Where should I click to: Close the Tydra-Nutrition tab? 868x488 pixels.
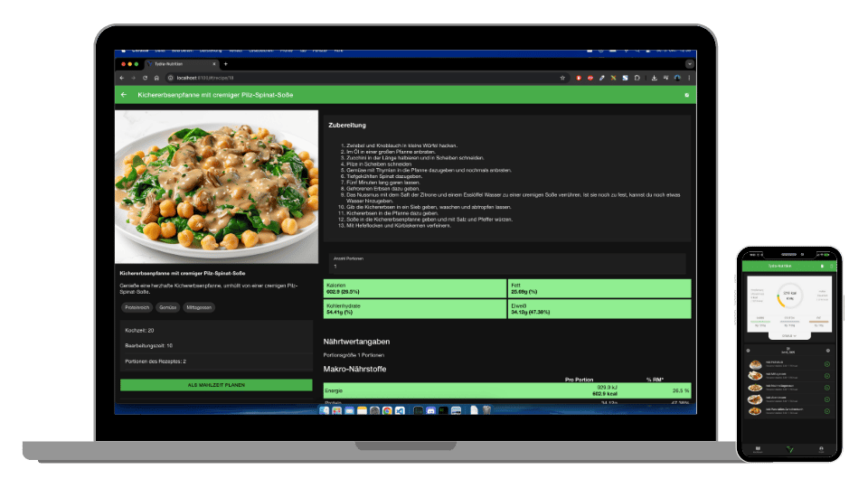214,64
